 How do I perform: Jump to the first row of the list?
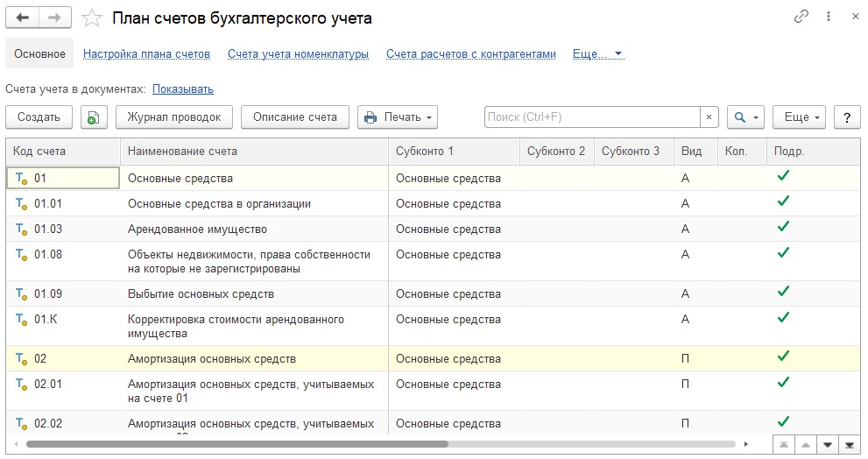click(x=784, y=445)
